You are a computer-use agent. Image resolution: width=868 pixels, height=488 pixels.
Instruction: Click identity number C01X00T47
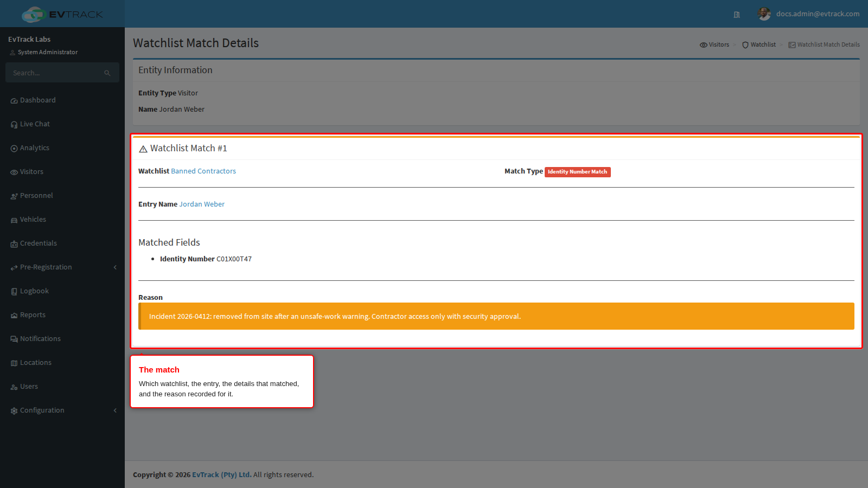(234, 259)
